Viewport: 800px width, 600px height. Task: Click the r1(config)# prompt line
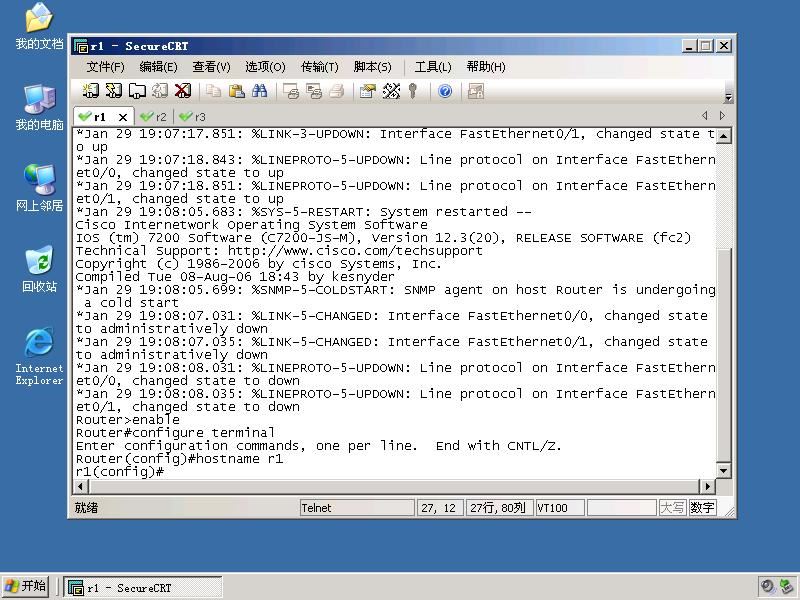[119, 472]
